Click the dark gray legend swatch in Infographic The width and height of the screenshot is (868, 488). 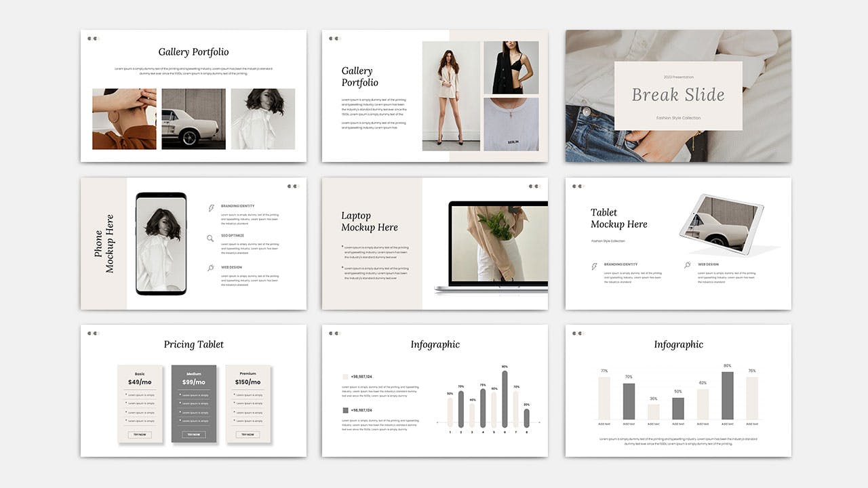pos(345,410)
